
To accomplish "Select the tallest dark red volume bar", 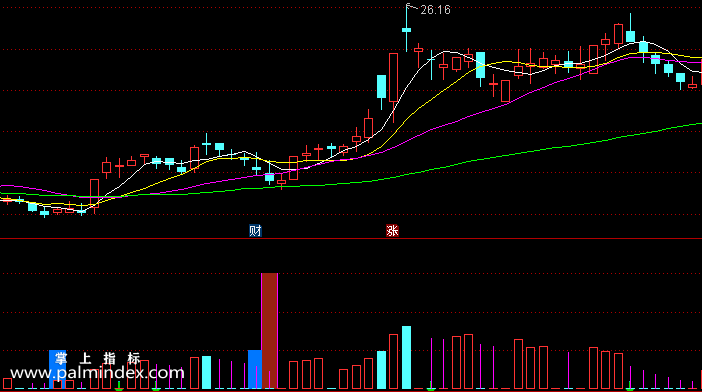I will [269, 331].
